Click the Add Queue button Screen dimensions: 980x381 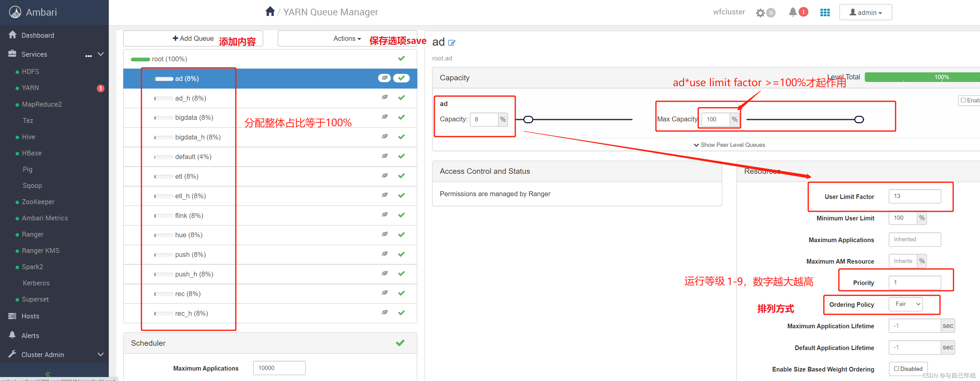pos(193,38)
